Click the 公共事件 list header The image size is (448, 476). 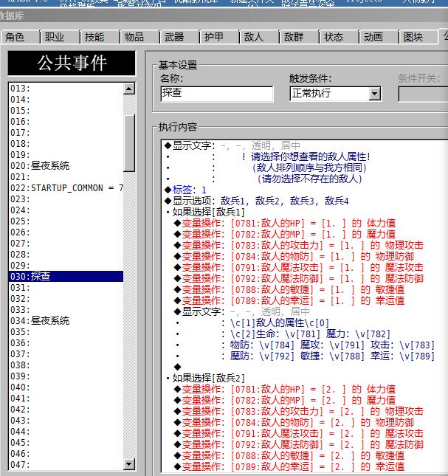[72, 63]
